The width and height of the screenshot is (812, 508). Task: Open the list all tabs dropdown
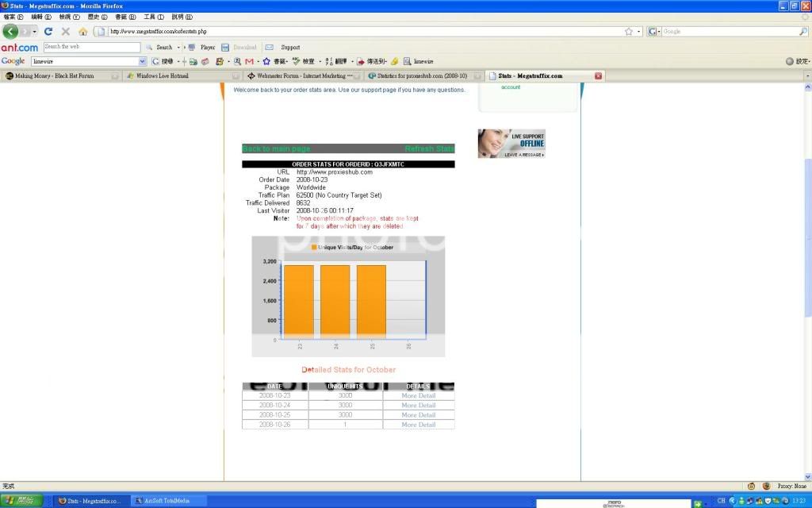(x=807, y=75)
